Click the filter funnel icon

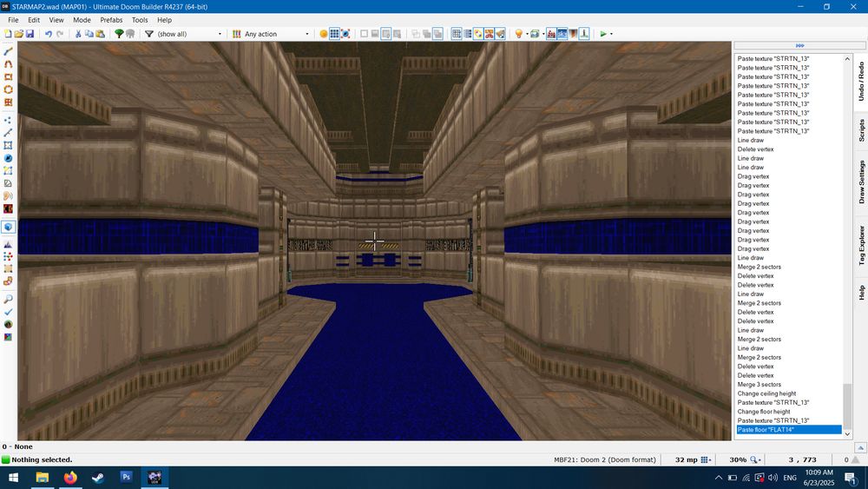tap(149, 34)
